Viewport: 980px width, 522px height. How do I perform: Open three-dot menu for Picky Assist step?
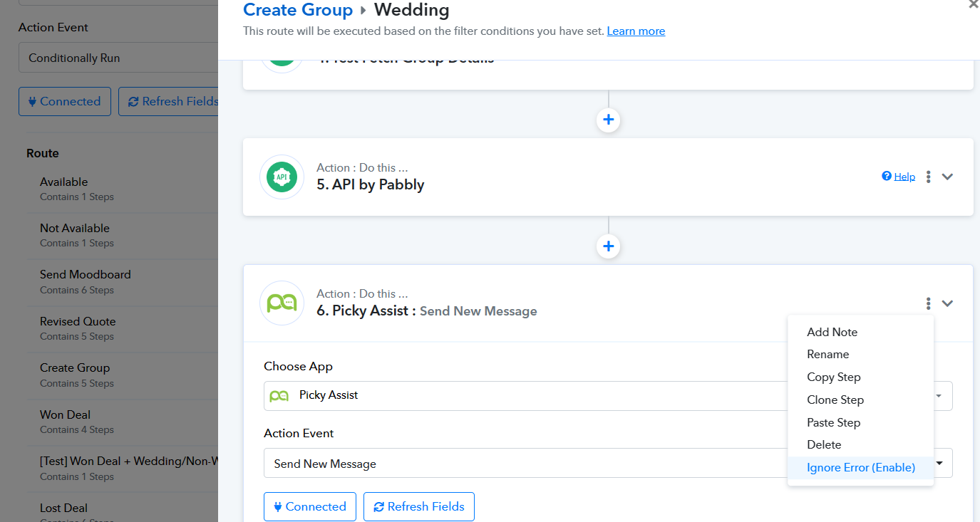[x=928, y=303]
